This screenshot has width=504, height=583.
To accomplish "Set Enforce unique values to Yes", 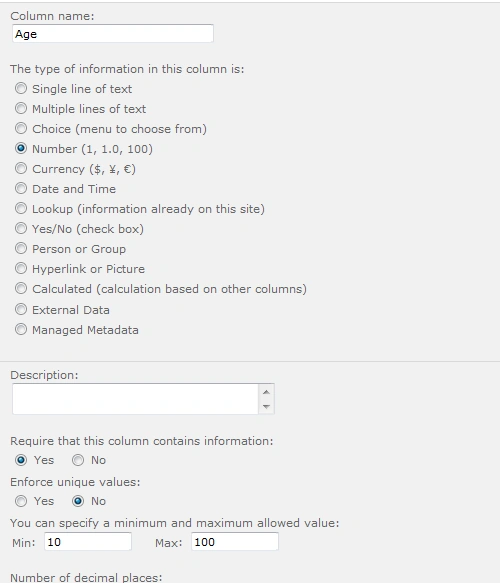I will coord(21,501).
